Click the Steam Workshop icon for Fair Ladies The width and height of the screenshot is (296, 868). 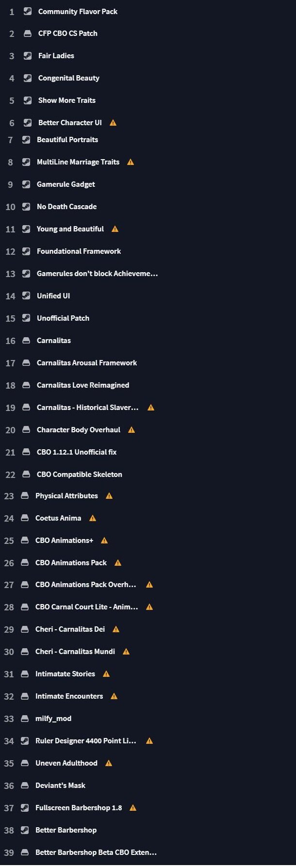[26, 55]
